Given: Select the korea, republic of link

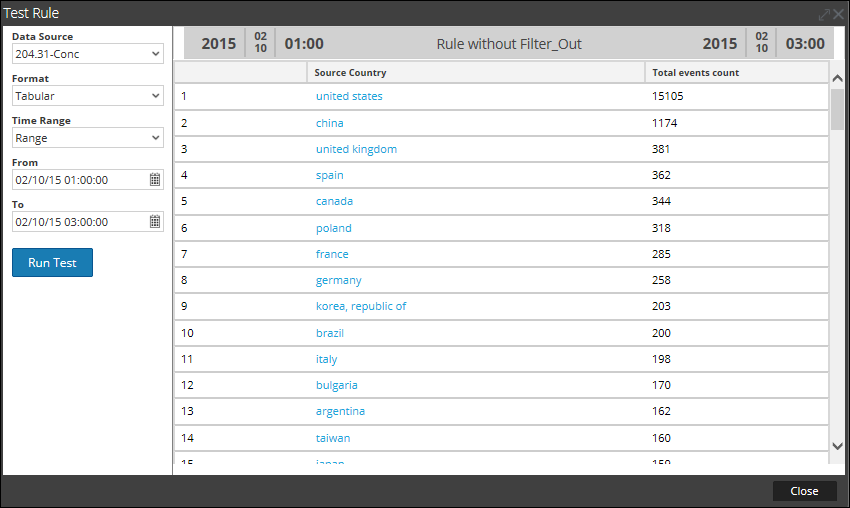Looking at the screenshot, I should point(361,306).
